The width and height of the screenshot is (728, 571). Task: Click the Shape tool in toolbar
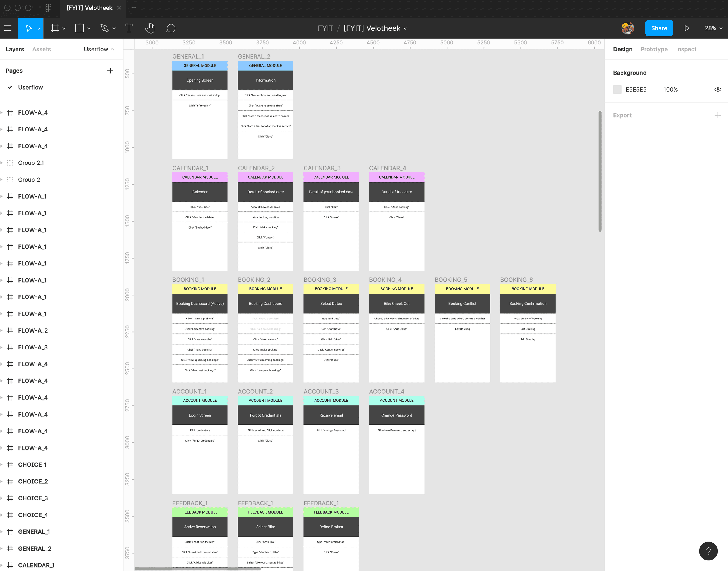80,28
